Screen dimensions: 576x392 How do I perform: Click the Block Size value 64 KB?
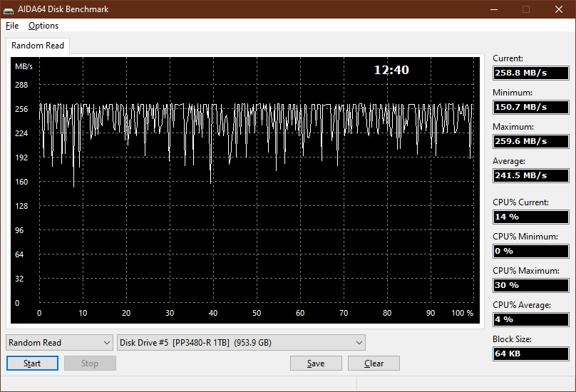(x=531, y=354)
